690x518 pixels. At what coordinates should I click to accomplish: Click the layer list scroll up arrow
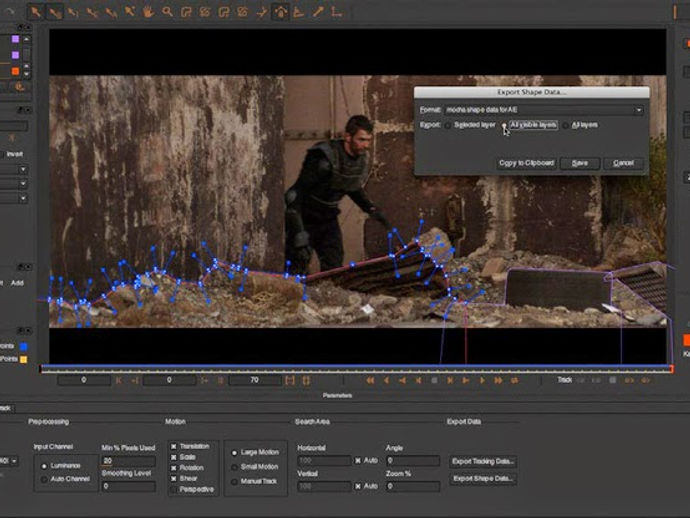(x=26, y=39)
